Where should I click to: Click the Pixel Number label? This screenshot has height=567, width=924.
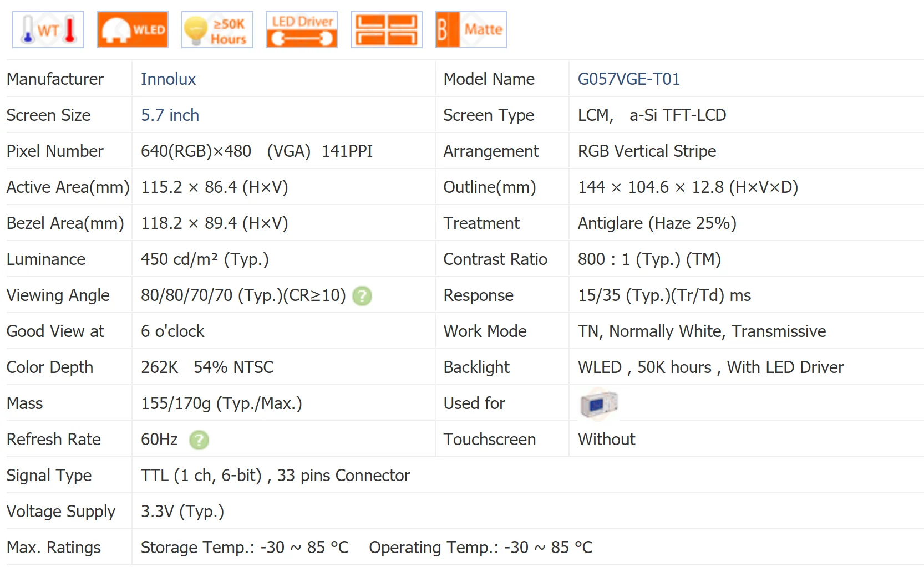point(55,151)
